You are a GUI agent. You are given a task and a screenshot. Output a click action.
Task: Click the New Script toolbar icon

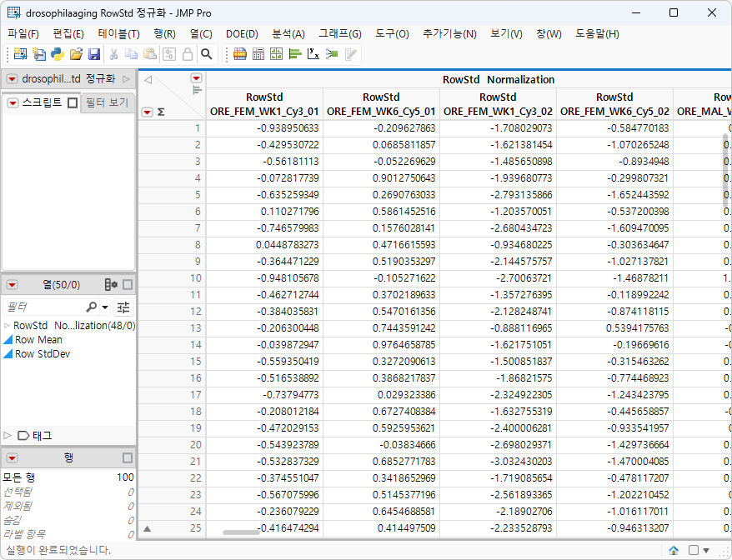click(38, 54)
